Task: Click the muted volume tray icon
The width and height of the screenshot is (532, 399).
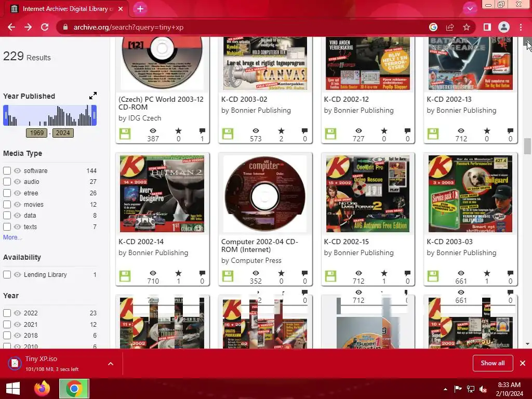Action: tap(484, 389)
